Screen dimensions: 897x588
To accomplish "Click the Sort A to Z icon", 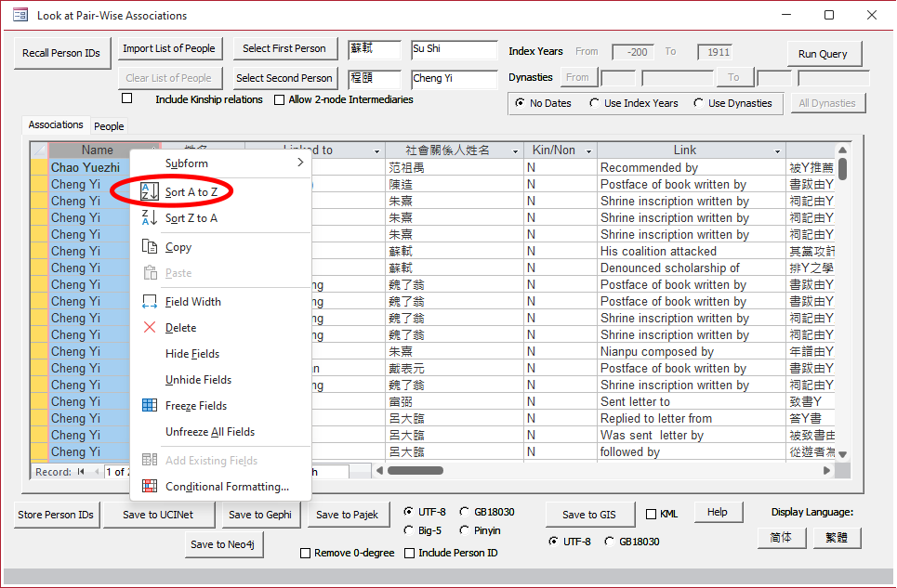I will click(149, 192).
